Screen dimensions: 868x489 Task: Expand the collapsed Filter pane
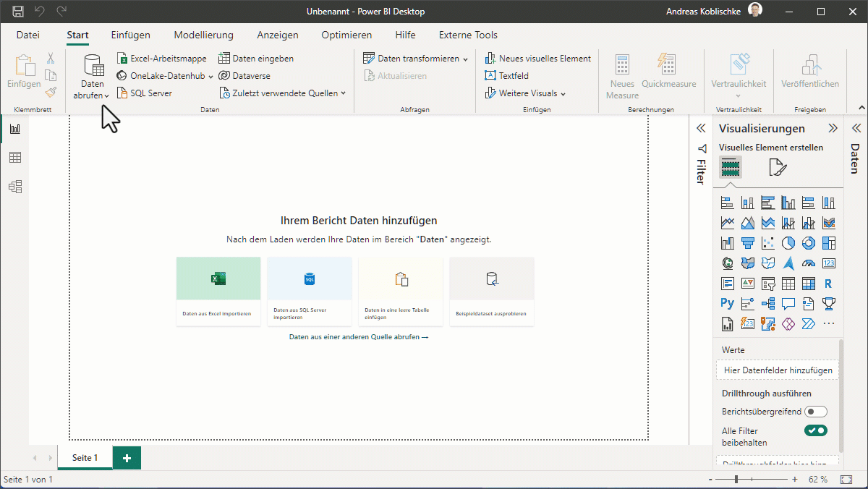pyautogui.click(x=700, y=129)
